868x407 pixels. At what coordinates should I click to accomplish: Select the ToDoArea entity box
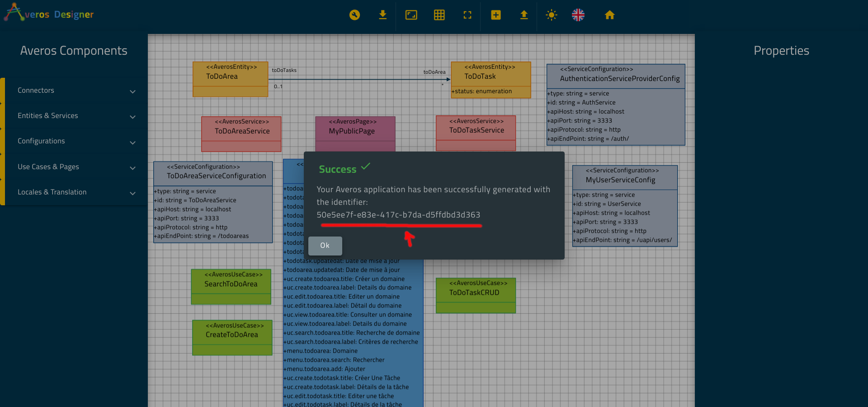click(230, 79)
